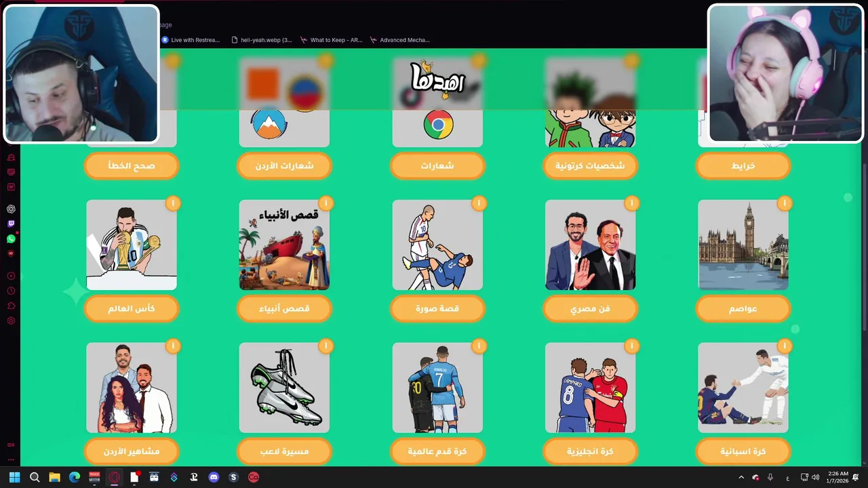Open the hell-yeah.webp bookmark

262,40
